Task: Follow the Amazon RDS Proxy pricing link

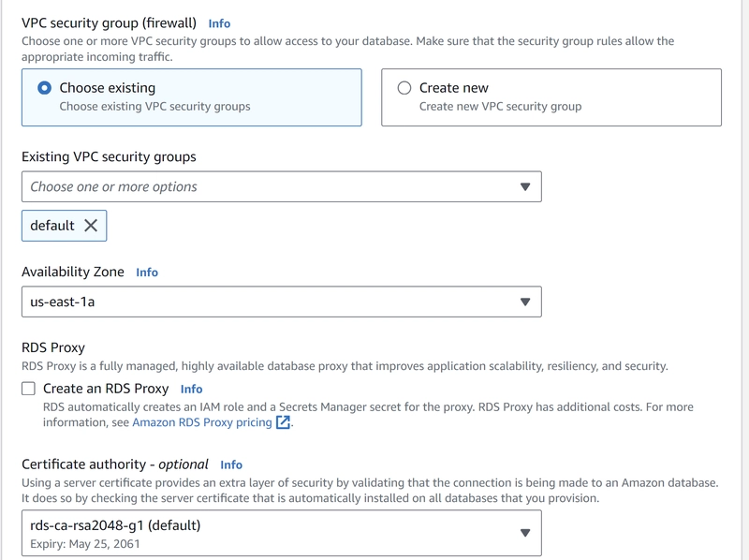Action: pos(202,422)
